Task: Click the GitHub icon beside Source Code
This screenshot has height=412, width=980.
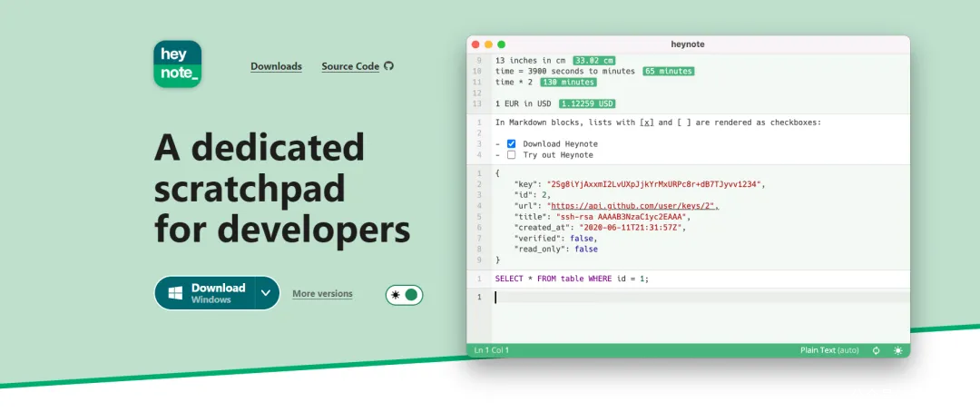Action: [388, 65]
